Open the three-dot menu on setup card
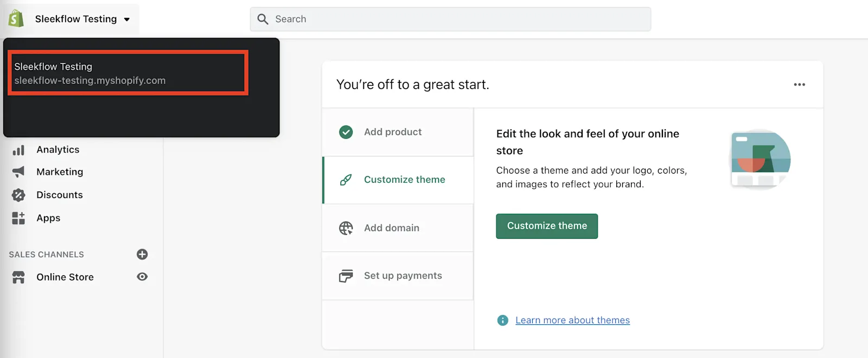Screen dimensions: 868x358 coord(799,85)
